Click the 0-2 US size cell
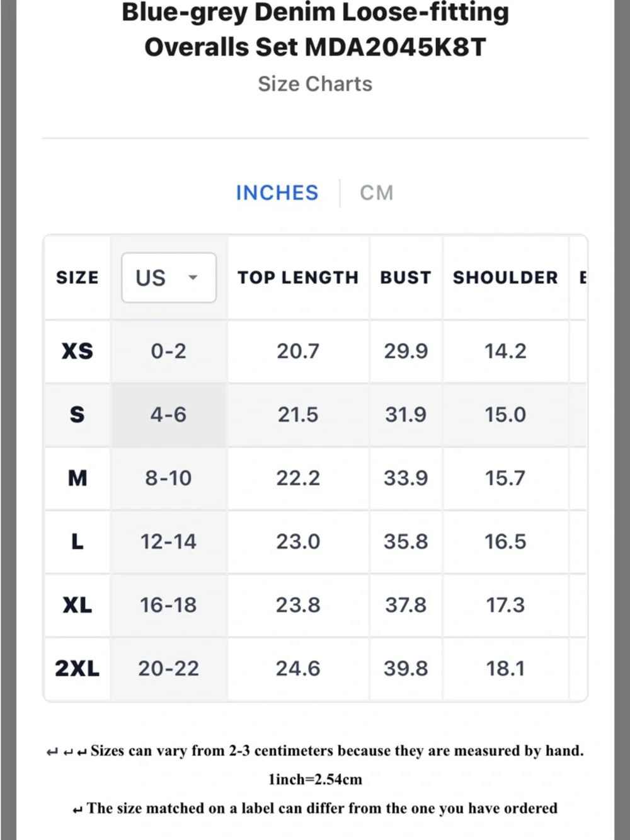This screenshot has width=630, height=840. point(168,351)
